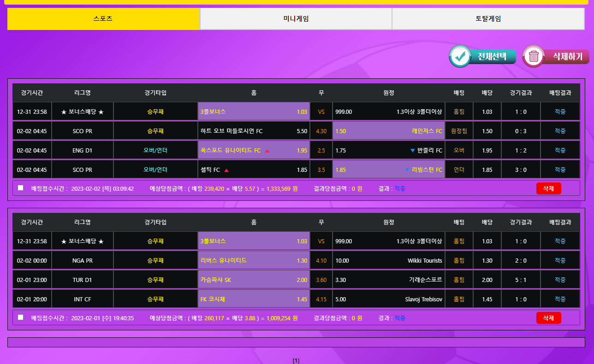Click blue down arrow beside 반즐리 FC
This screenshot has width=594, height=364.
point(412,151)
